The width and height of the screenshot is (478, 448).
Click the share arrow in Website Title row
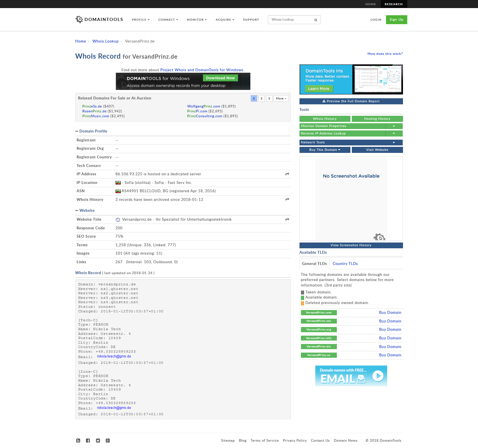287,220
